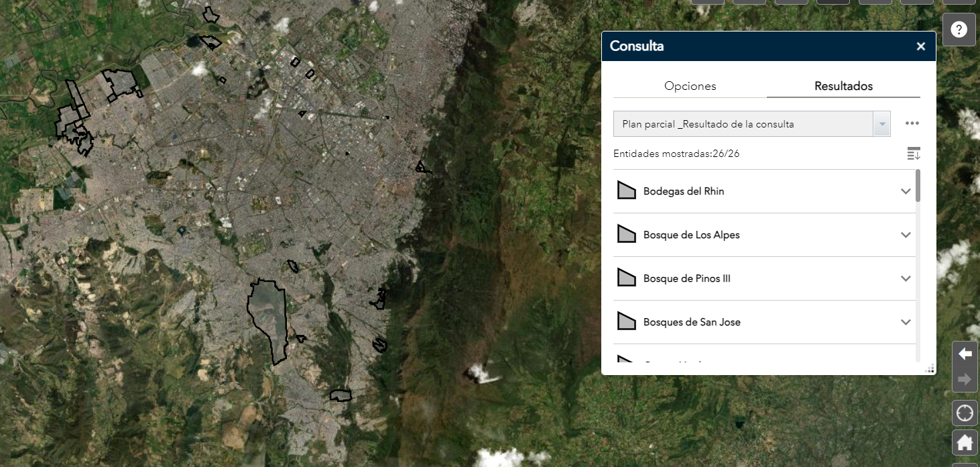Click the My Location target button

tap(965, 413)
